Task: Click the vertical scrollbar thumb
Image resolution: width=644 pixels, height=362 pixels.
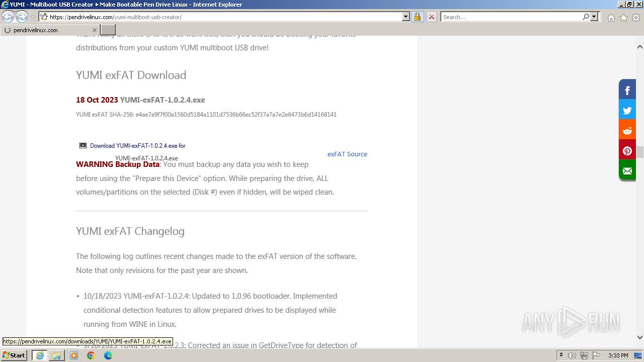Action: pyautogui.click(x=639, y=152)
